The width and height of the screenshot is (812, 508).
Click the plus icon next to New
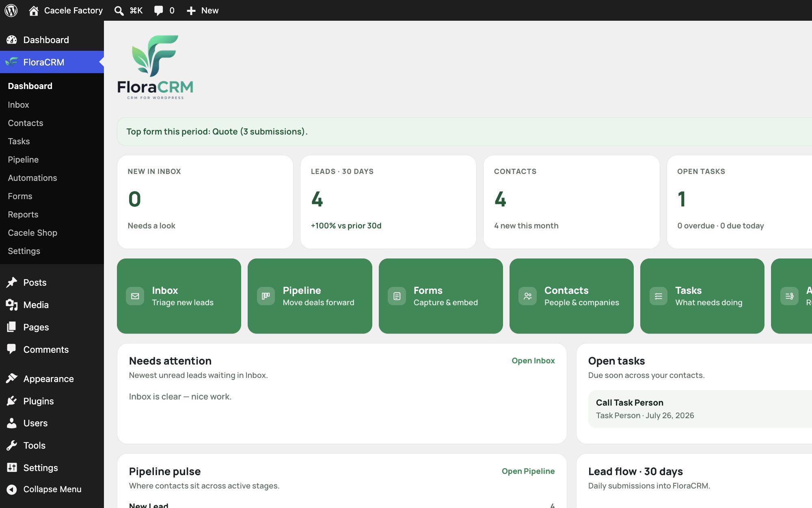191,11
